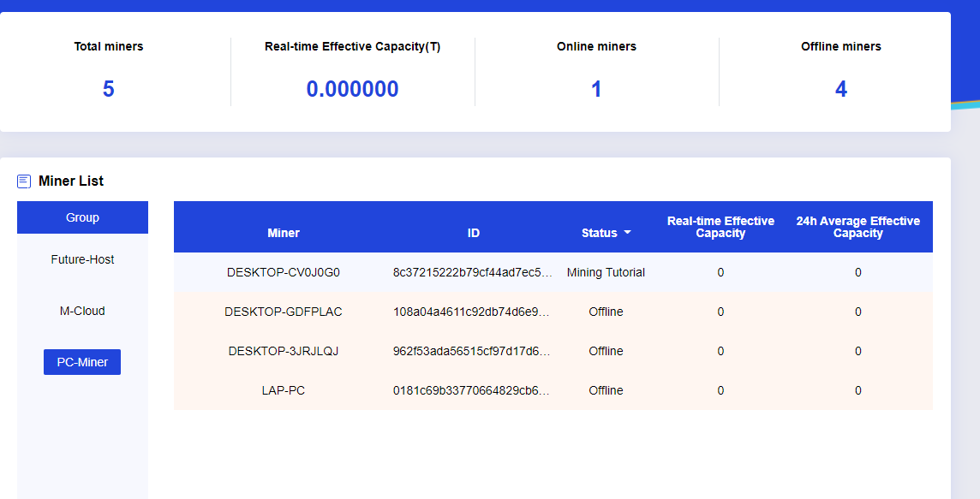Click the 24h Average Effective Capacity header

coord(857,227)
